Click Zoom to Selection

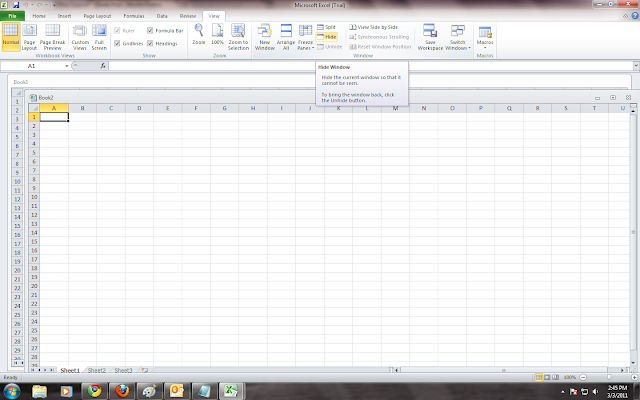pos(238,37)
